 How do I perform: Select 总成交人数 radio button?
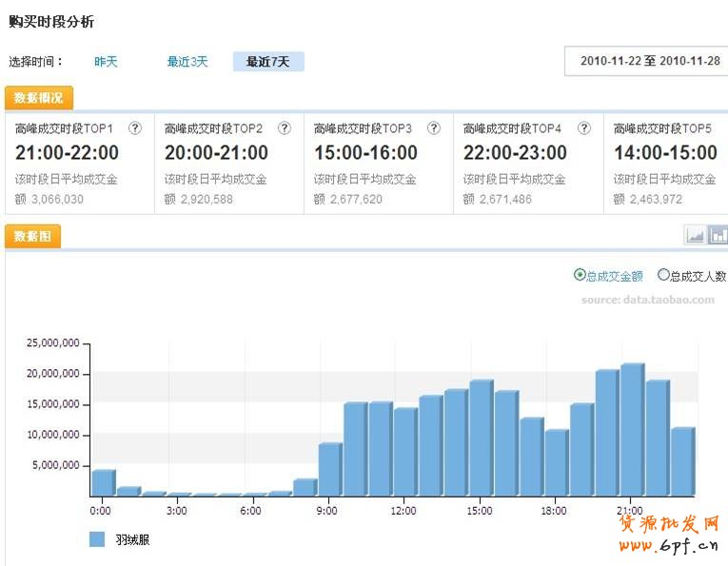663,275
